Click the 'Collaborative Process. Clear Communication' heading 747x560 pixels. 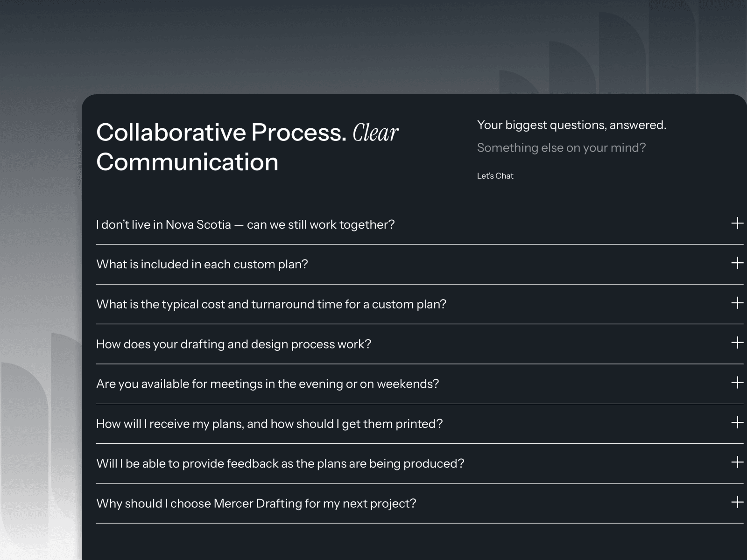pos(247,147)
